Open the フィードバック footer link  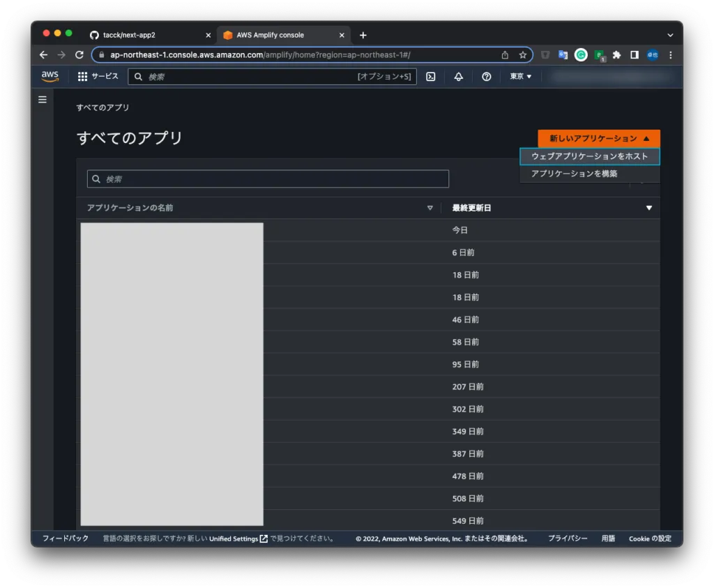[66, 538]
